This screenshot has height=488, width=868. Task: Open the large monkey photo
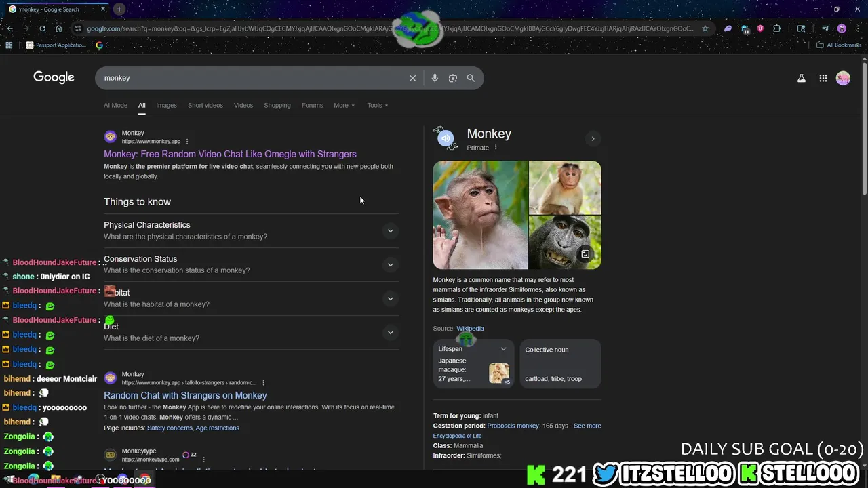pos(480,215)
